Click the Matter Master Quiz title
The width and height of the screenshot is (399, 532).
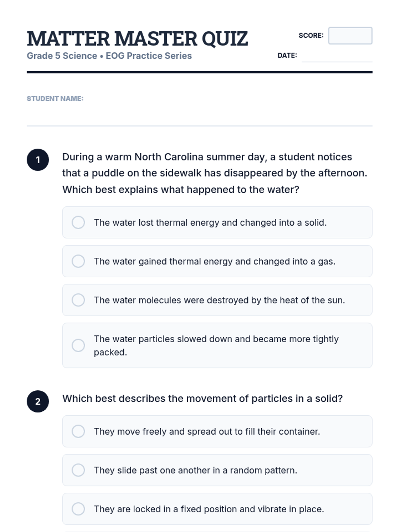(x=137, y=39)
